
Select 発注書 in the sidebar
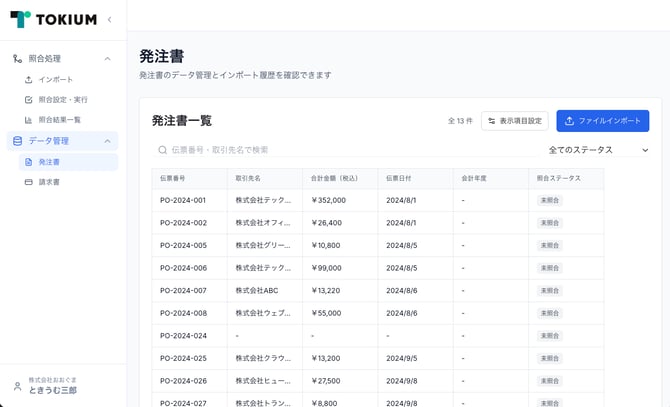49,162
